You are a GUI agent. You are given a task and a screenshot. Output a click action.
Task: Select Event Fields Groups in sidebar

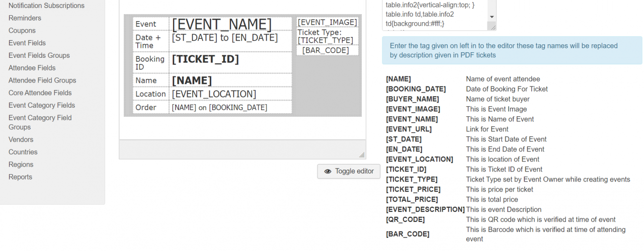tap(39, 55)
